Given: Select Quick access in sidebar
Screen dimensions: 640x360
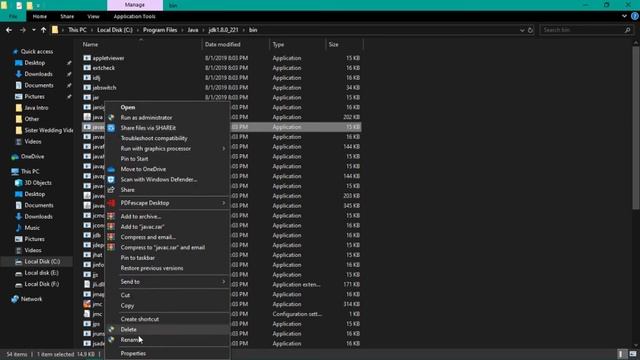Looking at the screenshot, I should [x=37, y=51].
